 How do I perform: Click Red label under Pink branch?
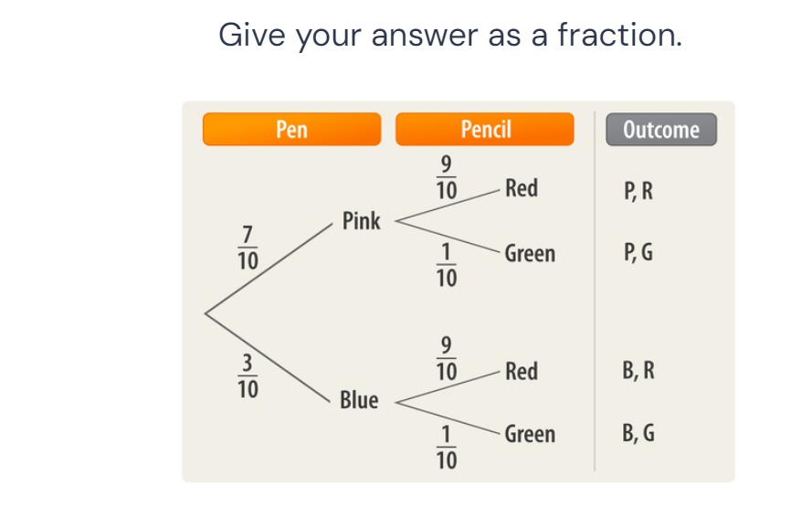[x=522, y=188]
